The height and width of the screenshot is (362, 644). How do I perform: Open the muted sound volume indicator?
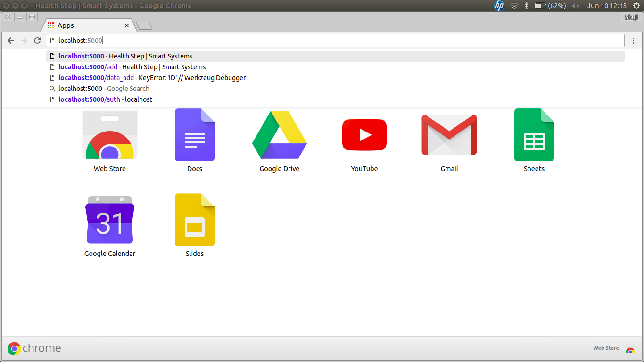(x=576, y=6)
